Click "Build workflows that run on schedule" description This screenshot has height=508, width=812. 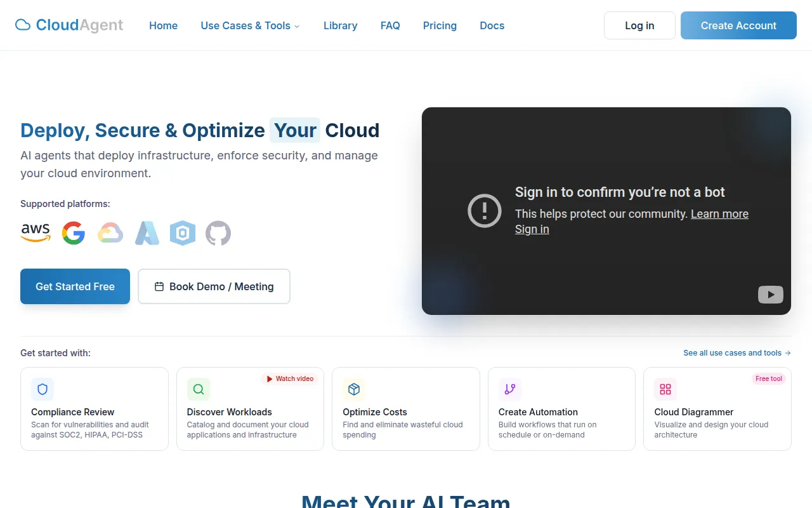(x=547, y=430)
